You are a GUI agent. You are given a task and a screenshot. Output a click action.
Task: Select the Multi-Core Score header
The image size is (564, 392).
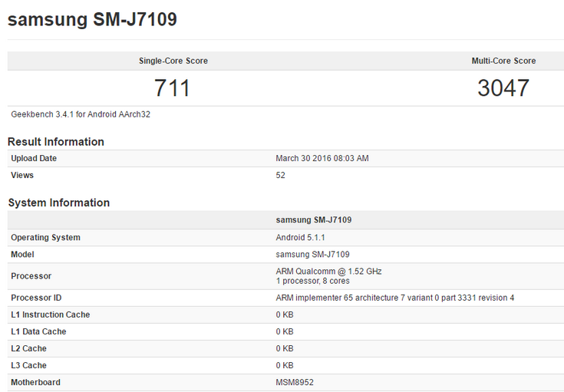click(503, 61)
